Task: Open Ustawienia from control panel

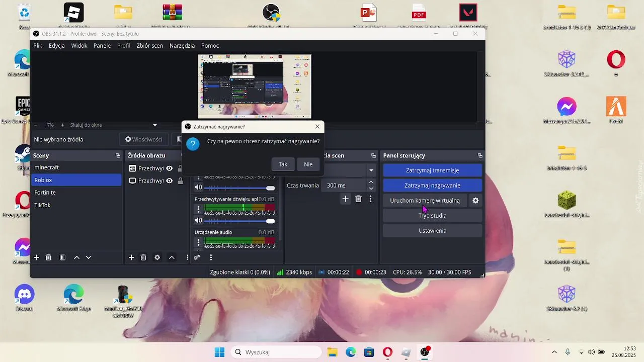Action: (x=432, y=231)
